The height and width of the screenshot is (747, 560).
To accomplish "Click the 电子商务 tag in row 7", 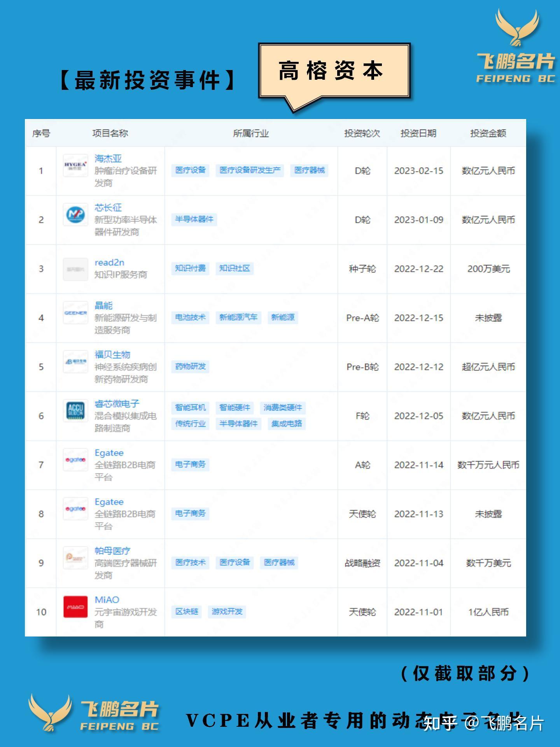I will pos(190,465).
